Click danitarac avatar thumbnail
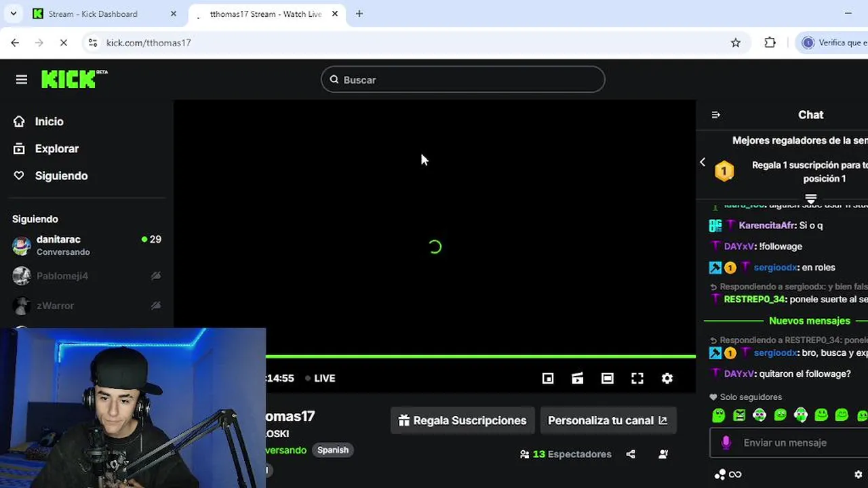 (22, 245)
